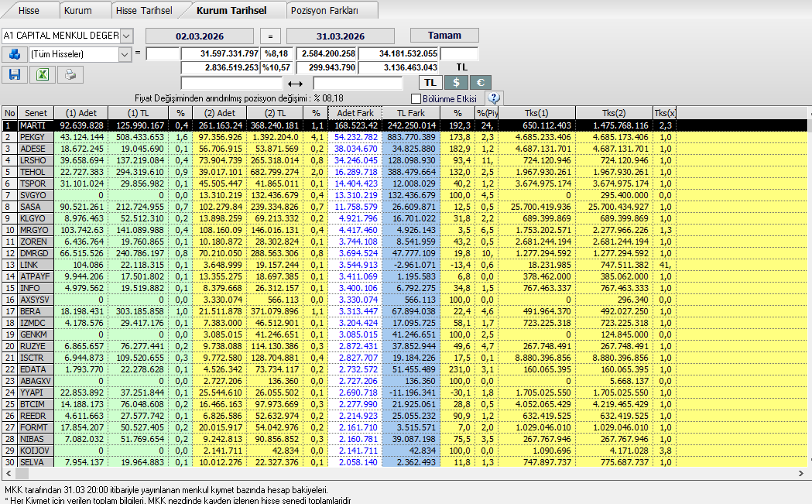Select the YYAPI stock row
This screenshot has height=504, width=812.
(x=404, y=393)
